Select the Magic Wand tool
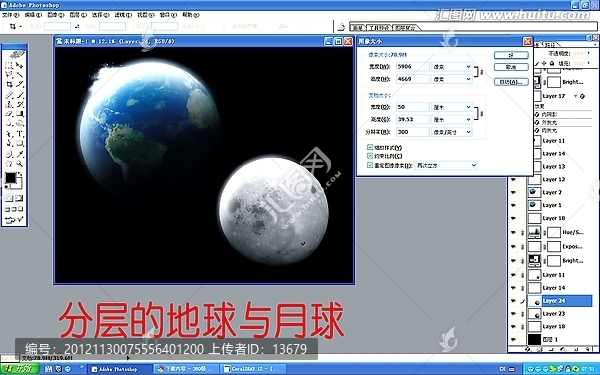The width and height of the screenshot is (600, 375). 20,74
